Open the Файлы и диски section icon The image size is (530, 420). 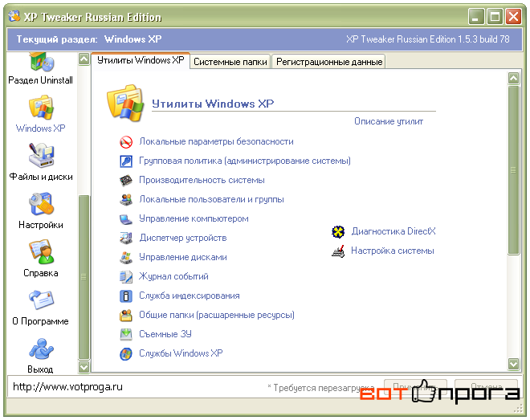(x=41, y=156)
